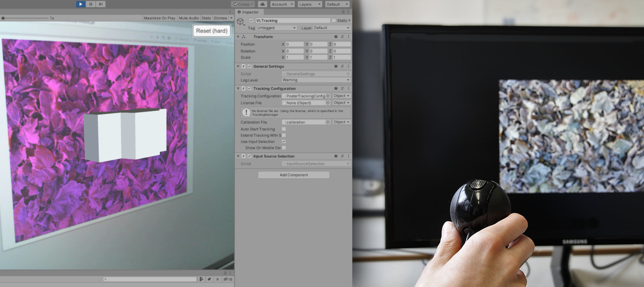Enable the Auto Start Tracking checkbox
This screenshot has width=644, height=287.
[x=284, y=129]
